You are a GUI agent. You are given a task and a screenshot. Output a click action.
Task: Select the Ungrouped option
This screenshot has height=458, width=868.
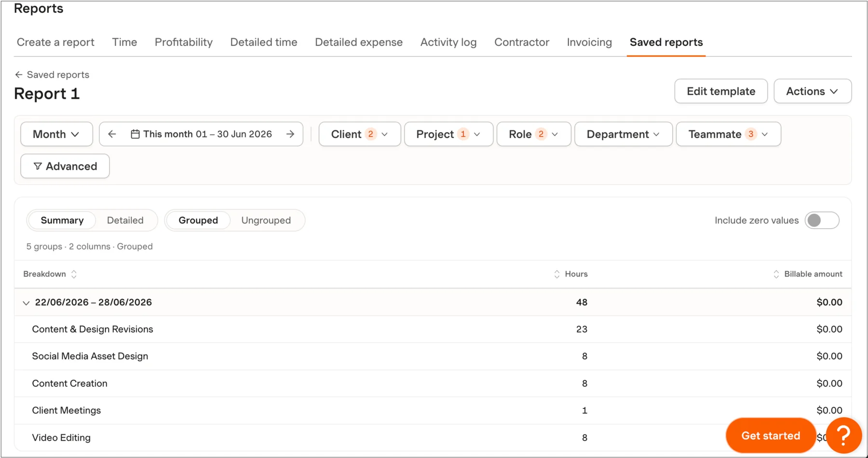266,221
